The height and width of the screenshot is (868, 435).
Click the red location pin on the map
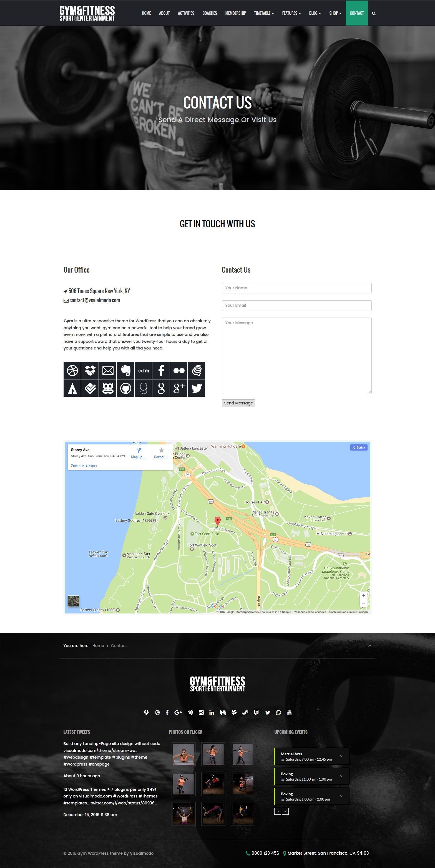tap(218, 522)
